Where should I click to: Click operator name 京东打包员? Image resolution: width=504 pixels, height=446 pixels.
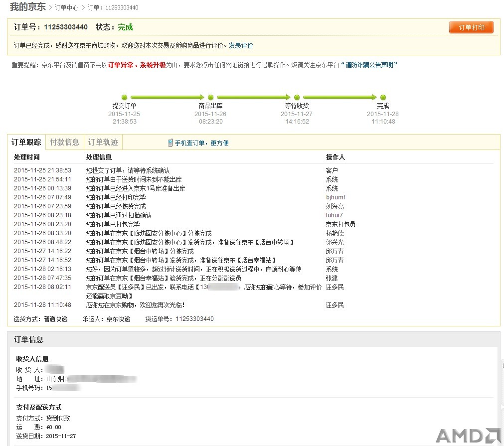340,224
